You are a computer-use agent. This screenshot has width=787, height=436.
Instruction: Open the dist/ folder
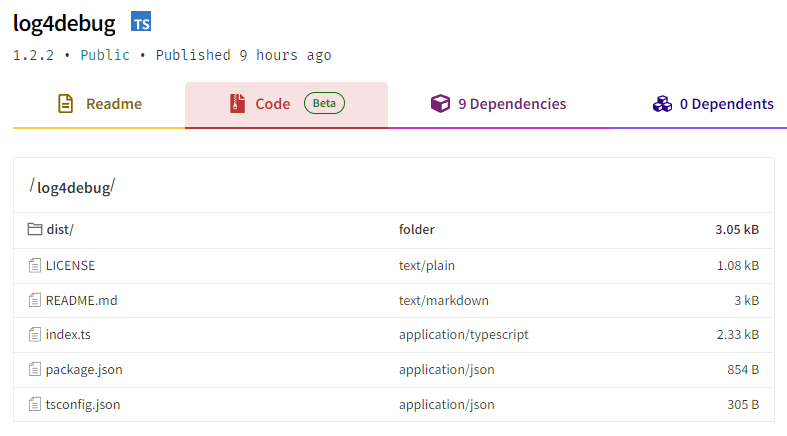[60, 230]
